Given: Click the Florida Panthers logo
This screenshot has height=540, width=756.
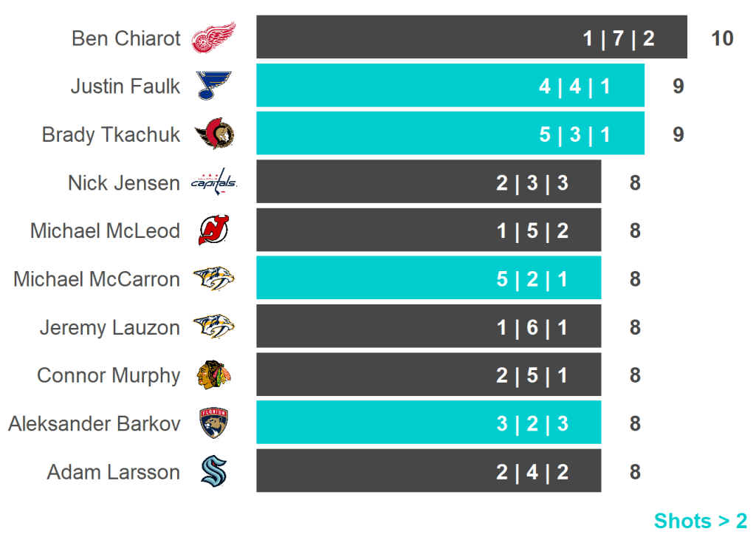Looking at the screenshot, I should click(213, 423).
